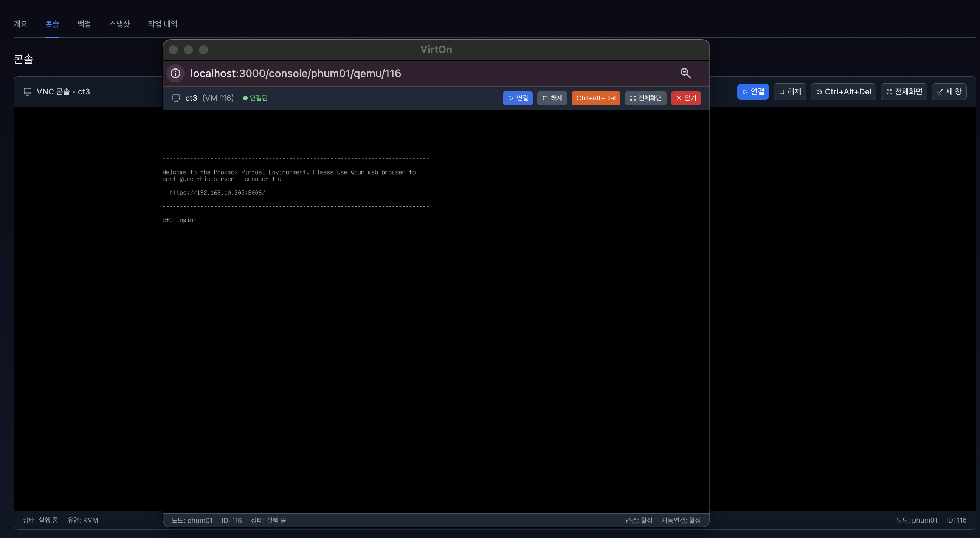Click the ct3 login prompt in terminal
The height and width of the screenshot is (538, 980).
(180, 220)
